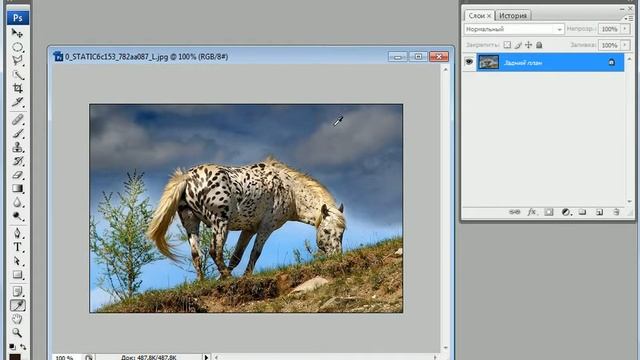The width and height of the screenshot is (640, 360).
Task: Click the status bar icon beside the zoom field
Action: (89, 358)
